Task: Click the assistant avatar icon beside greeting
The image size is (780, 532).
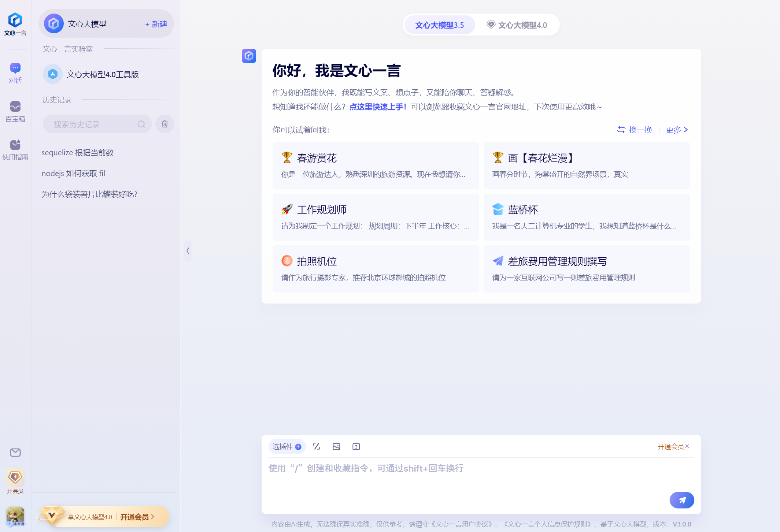Action: pyautogui.click(x=249, y=56)
